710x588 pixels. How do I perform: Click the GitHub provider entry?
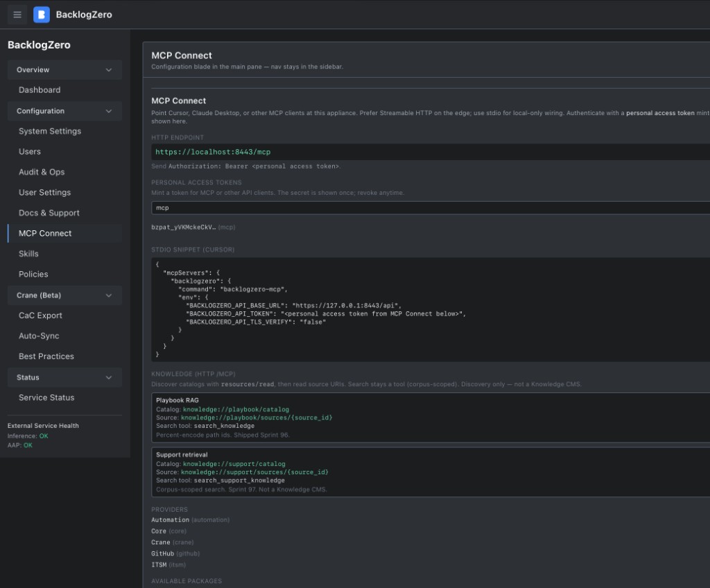[x=175, y=553]
